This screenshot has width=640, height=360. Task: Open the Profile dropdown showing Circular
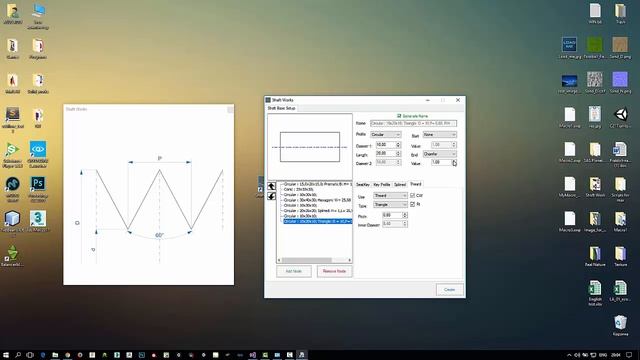point(386,135)
